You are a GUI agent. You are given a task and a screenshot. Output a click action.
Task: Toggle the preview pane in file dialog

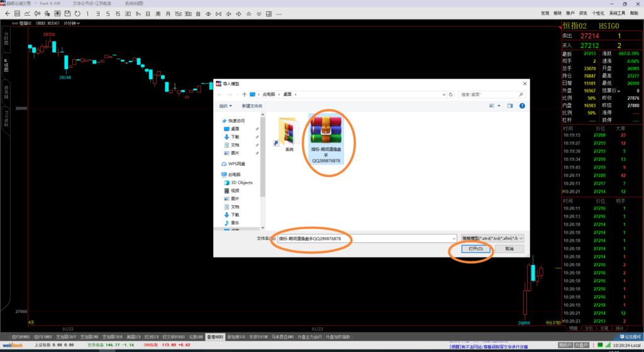[x=510, y=106]
